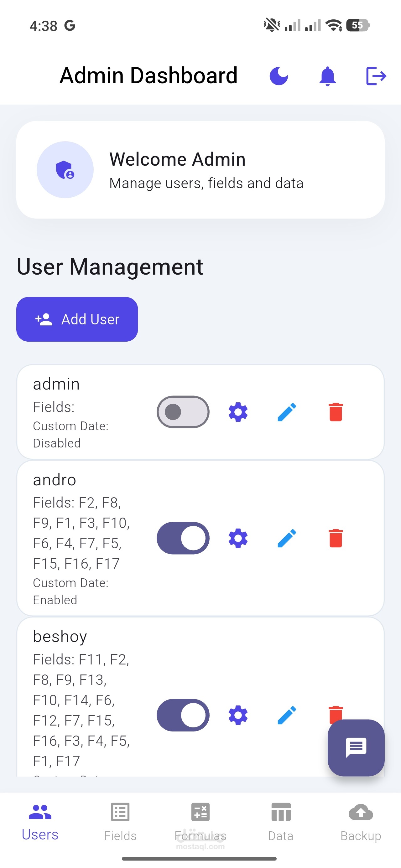The image size is (401, 868).
Task: Select the Users tab
Action: pos(40,822)
